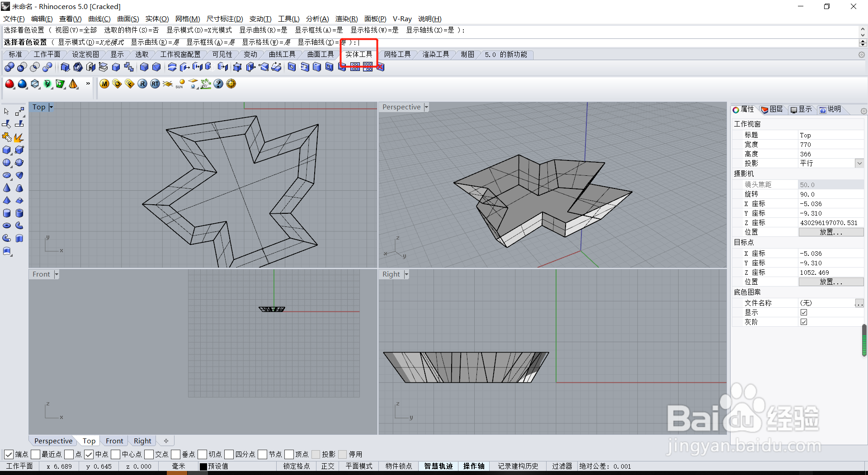
Task: Click the V-Ray SUN light icon
Action: pyautogui.click(x=180, y=84)
